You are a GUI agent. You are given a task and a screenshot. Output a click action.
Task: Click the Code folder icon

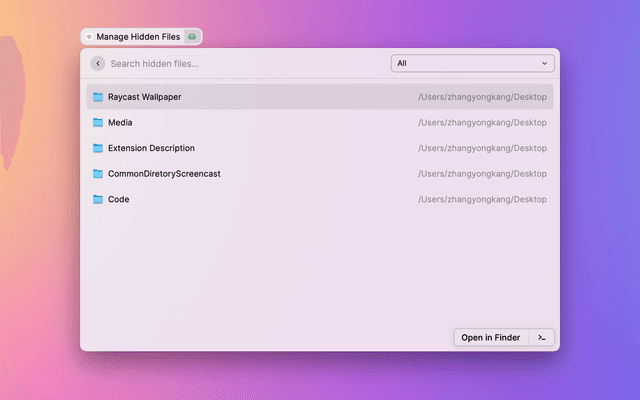click(x=98, y=199)
